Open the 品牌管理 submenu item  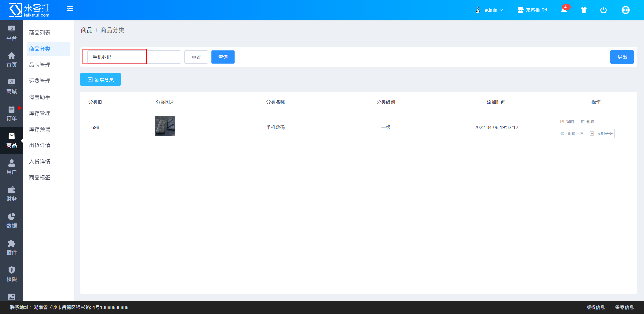pos(49,65)
